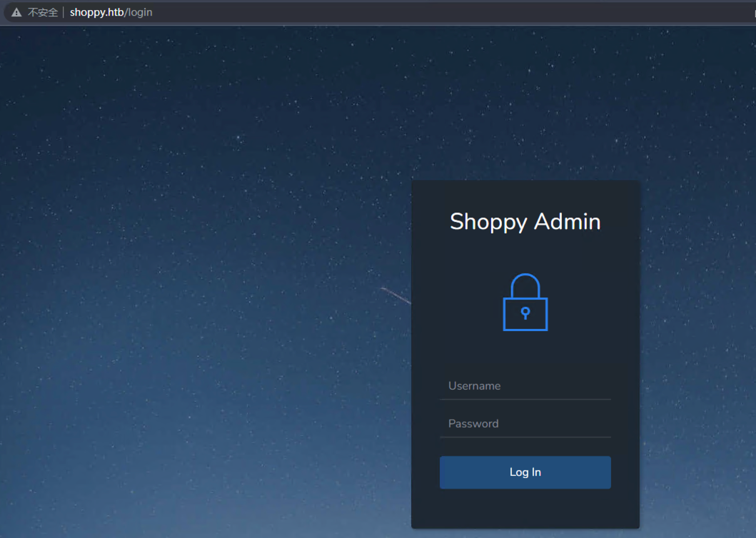Click the /login path in URL
This screenshot has height=538, width=756.
(138, 12)
